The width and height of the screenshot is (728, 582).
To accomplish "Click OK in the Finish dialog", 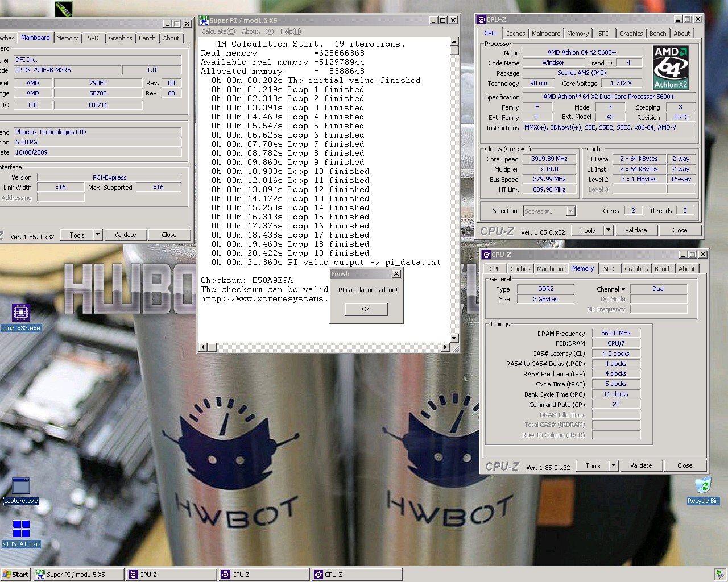I will click(366, 309).
